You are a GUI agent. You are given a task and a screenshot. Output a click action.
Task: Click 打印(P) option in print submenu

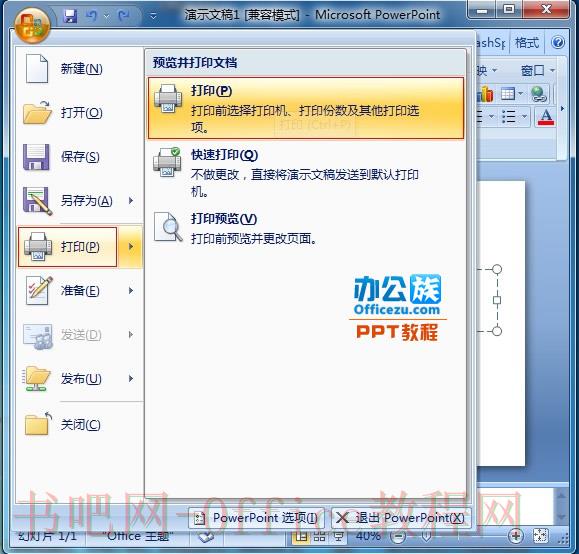point(306,108)
